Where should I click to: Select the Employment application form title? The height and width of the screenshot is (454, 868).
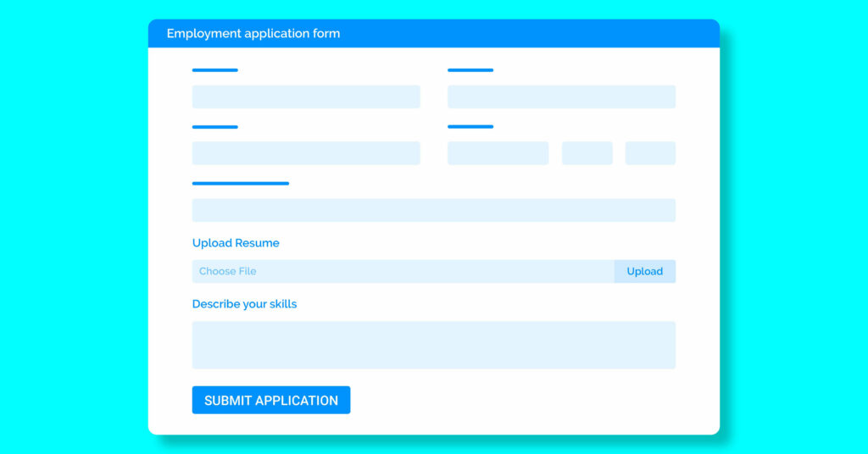(x=253, y=33)
